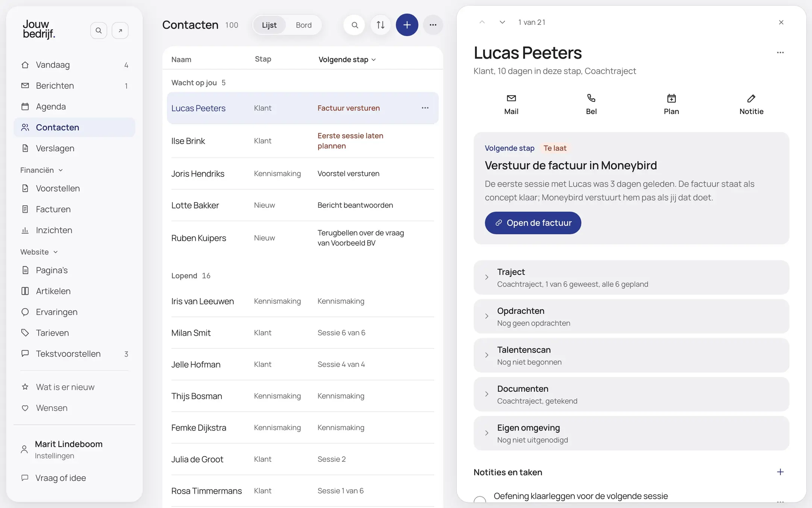Add a Notitie via the pencil icon
The width and height of the screenshot is (812, 508).
[751, 104]
